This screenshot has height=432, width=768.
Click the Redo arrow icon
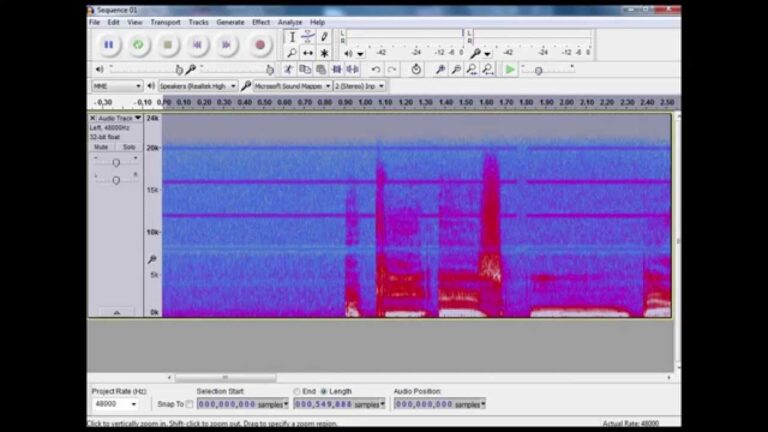pos(392,70)
